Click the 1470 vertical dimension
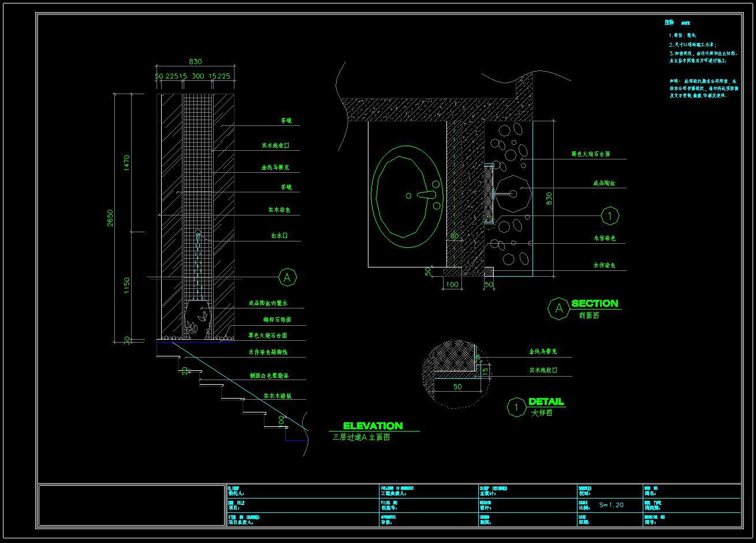The image size is (756, 543). point(127,162)
